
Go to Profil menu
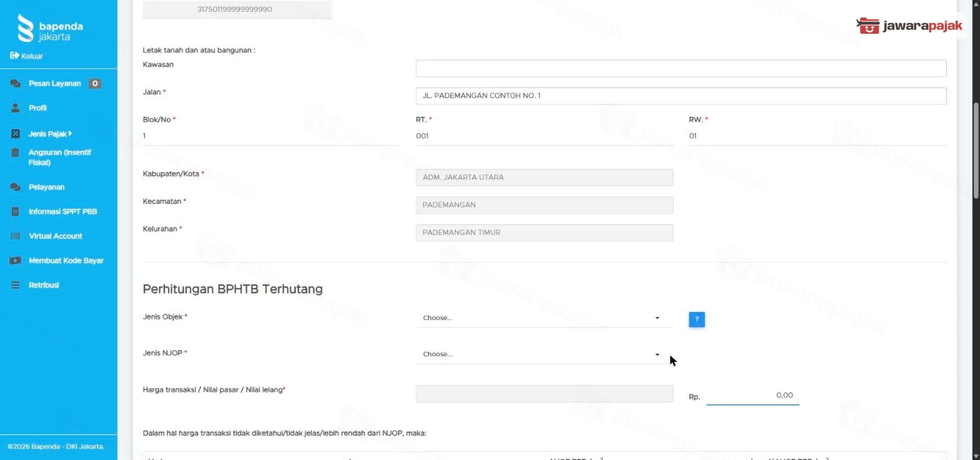37,108
